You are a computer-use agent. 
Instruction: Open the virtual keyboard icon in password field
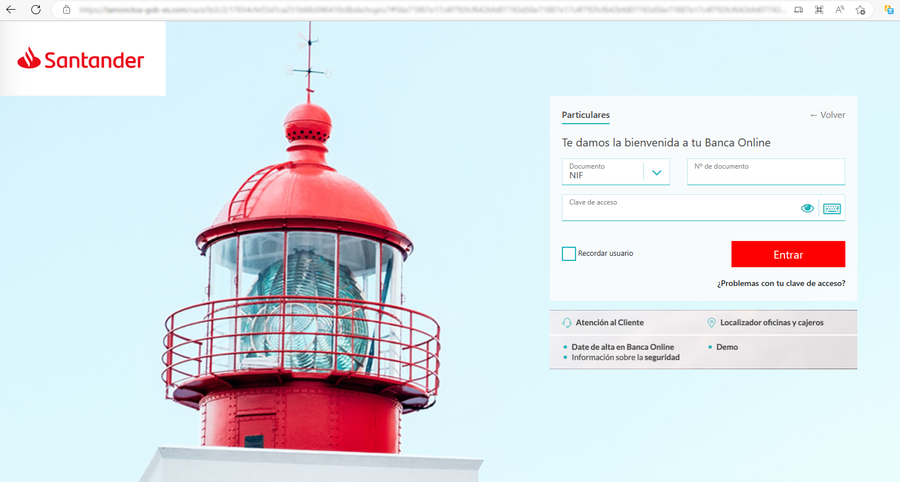coord(831,208)
